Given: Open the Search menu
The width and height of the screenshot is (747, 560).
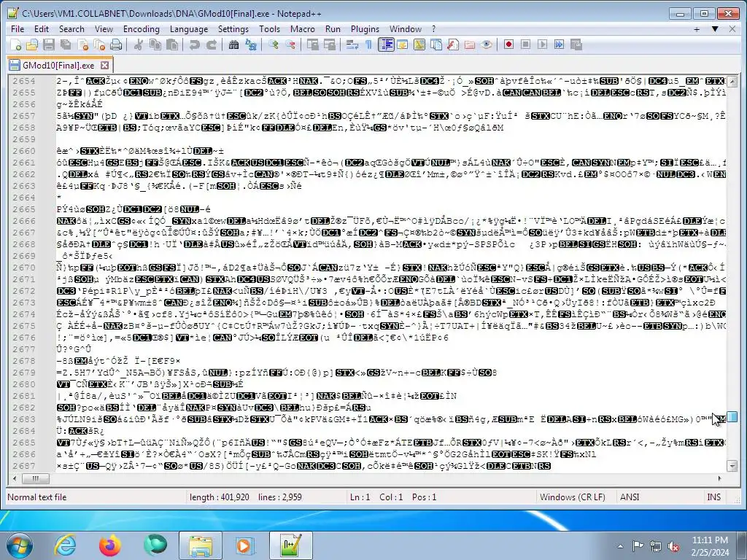Looking at the screenshot, I should (71, 29).
